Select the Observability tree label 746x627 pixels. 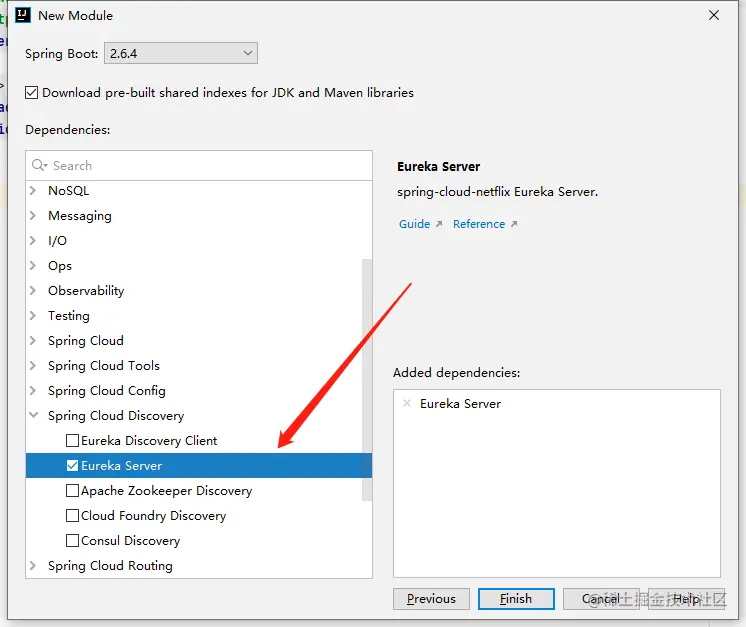(86, 290)
